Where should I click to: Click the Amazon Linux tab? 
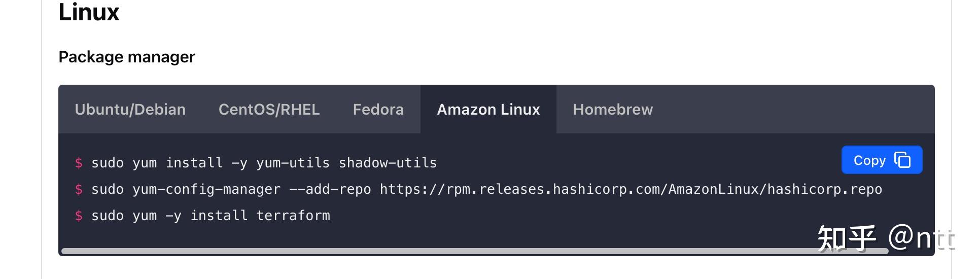488,110
